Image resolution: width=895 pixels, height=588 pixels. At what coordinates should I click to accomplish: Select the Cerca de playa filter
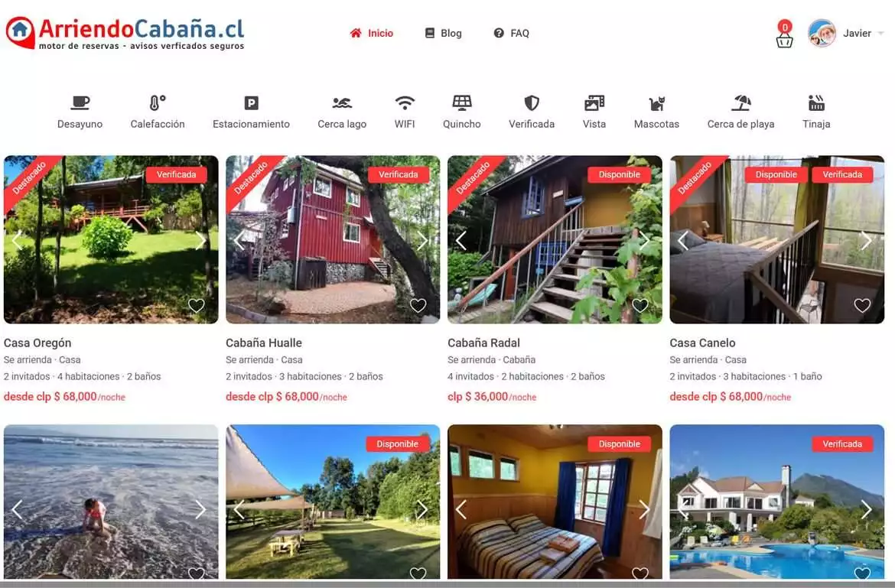coord(741,112)
